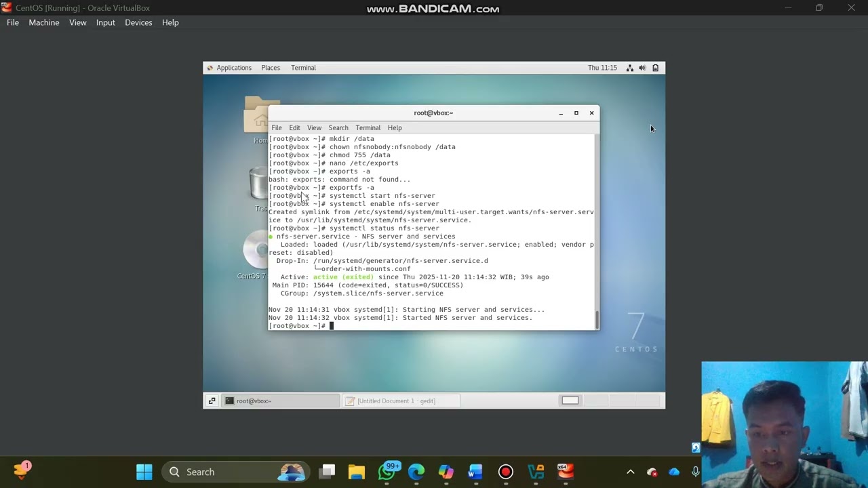This screenshot has height=488, width=868.
Task: Click 'Starting NFS server and services...' log line
Action: tap(406, 309)
